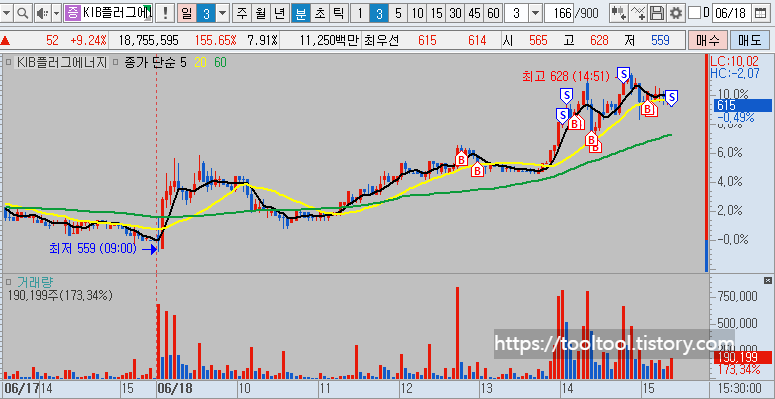Click the exclamation mark info button
This screenshot has height=399, width=775.
point(165,13)
